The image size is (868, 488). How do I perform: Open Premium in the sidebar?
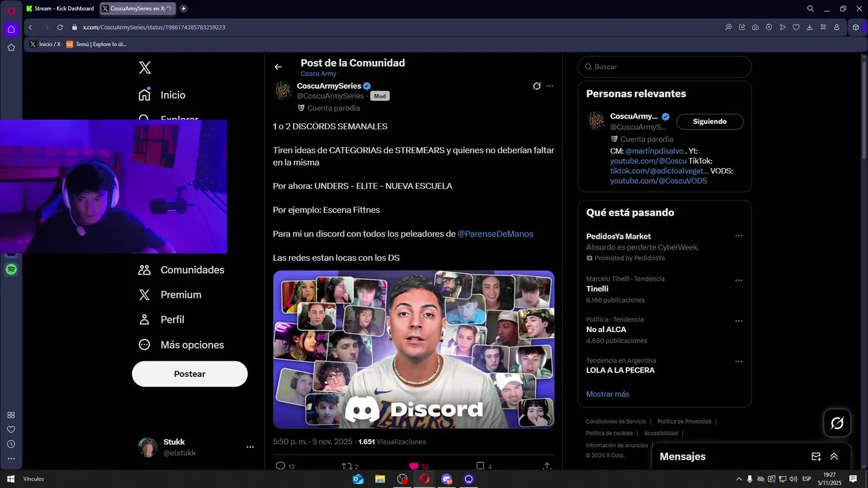170,295
